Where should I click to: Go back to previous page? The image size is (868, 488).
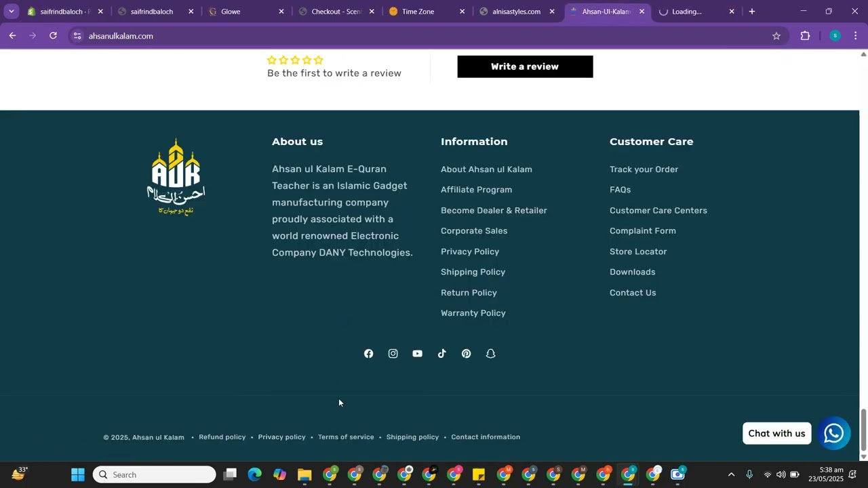tap(12, 36)
